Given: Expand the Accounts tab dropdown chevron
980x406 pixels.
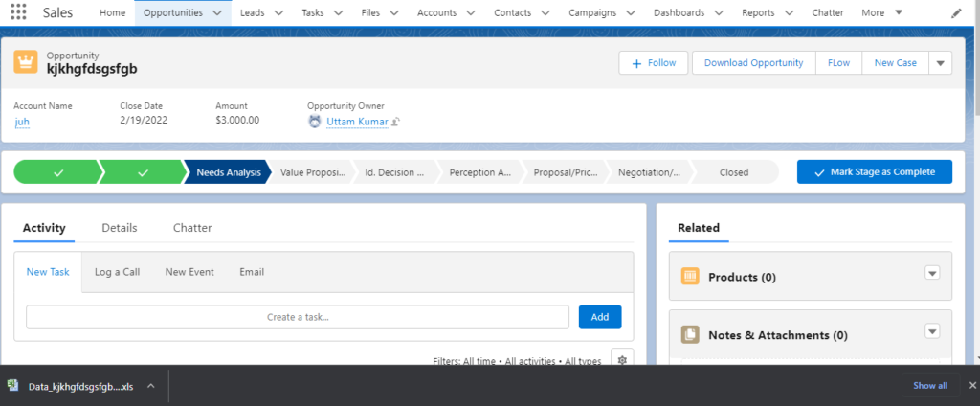Looking at the screenshot, I should [x=471, y=12].
